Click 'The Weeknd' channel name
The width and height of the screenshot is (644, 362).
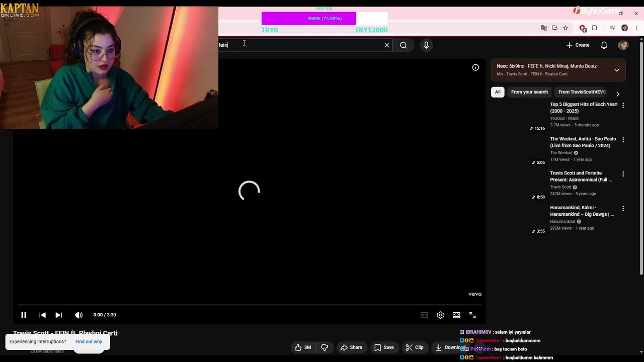(x=561, y=153)
